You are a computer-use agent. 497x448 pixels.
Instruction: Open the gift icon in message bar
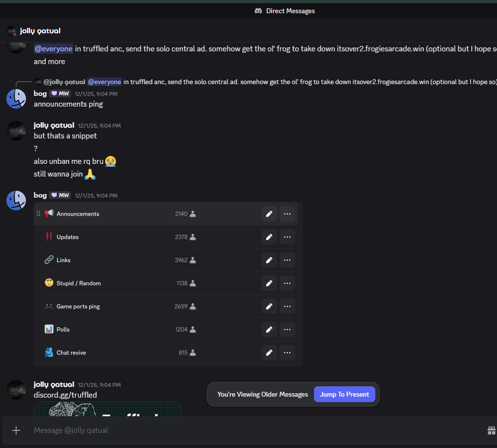point(491,430)
